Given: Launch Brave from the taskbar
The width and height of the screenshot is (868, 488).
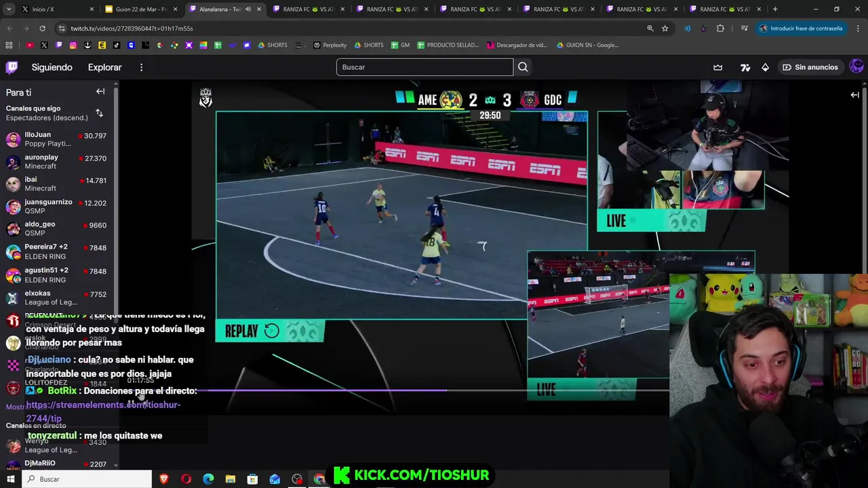Looking at the screenshot, I should (x=164, y=479).
